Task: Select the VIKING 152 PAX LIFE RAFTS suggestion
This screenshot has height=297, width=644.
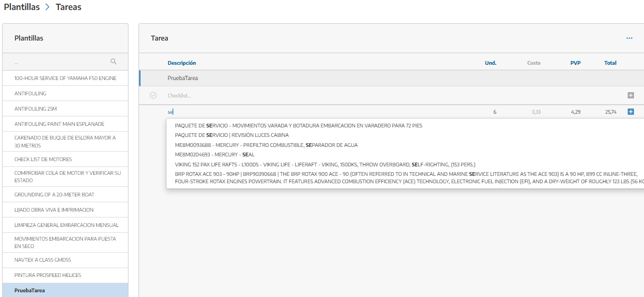Action: (x=325, y=164)
